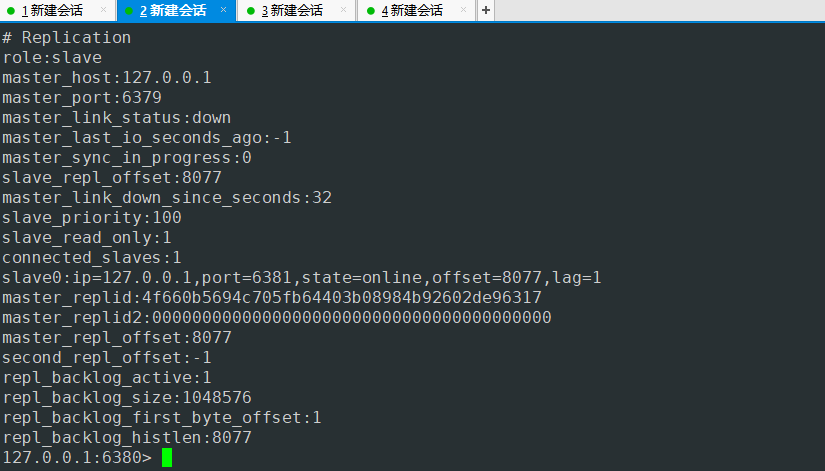Switch to the 3 新建会话 tab
Image resolution: width=825 pixels, height=471 pixels.
(292, 11)
